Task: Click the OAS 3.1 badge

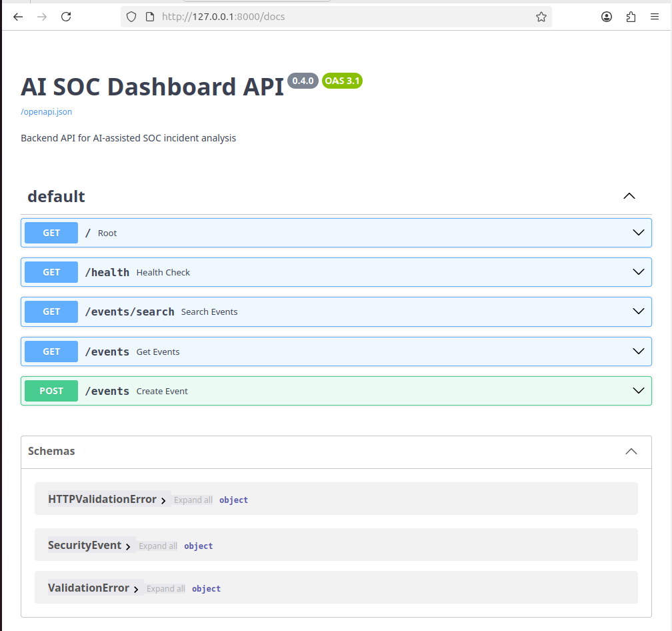Action: (x=342, y=81)
